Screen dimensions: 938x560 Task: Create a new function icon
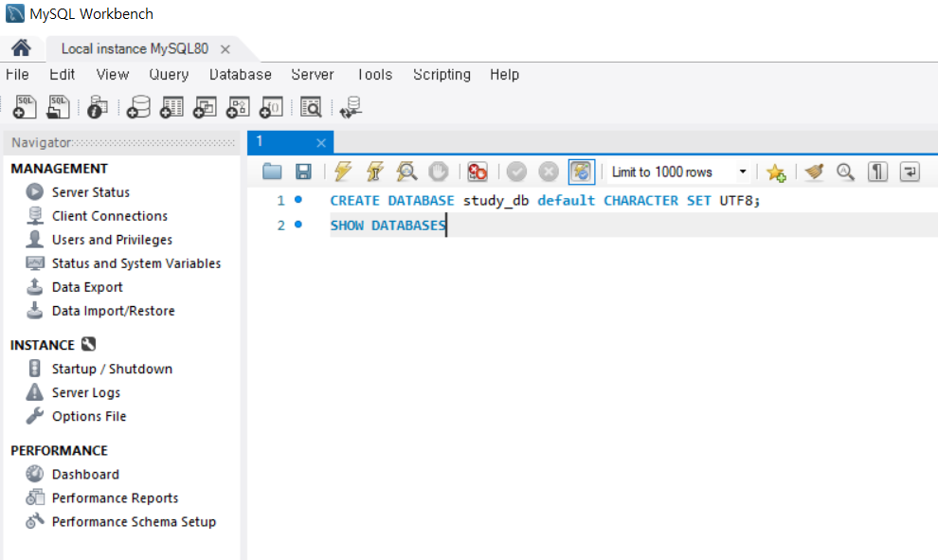271,107
